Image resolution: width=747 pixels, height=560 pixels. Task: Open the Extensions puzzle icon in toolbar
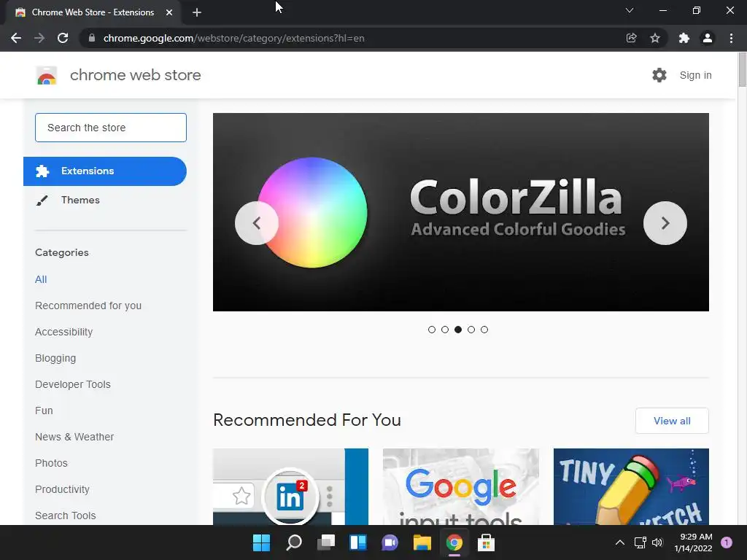click(x=684, y=38)
